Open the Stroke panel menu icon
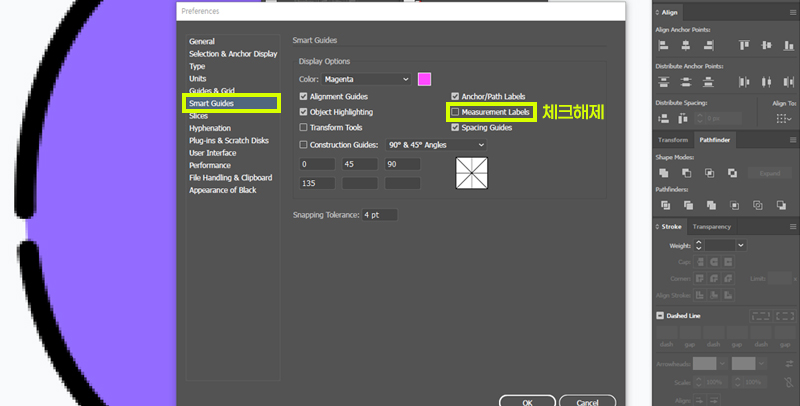This screenshot has height=406, width=800. tap(793, 226)
